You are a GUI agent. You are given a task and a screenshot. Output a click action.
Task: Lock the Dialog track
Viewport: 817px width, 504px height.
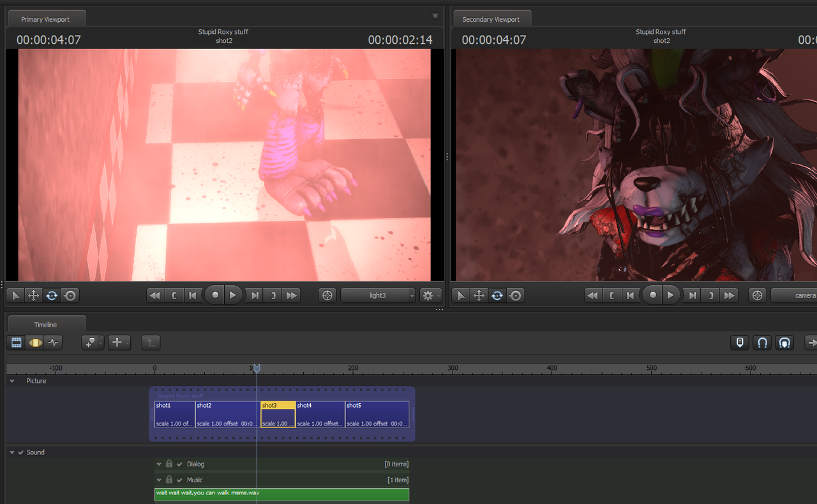tap(169, 464)
